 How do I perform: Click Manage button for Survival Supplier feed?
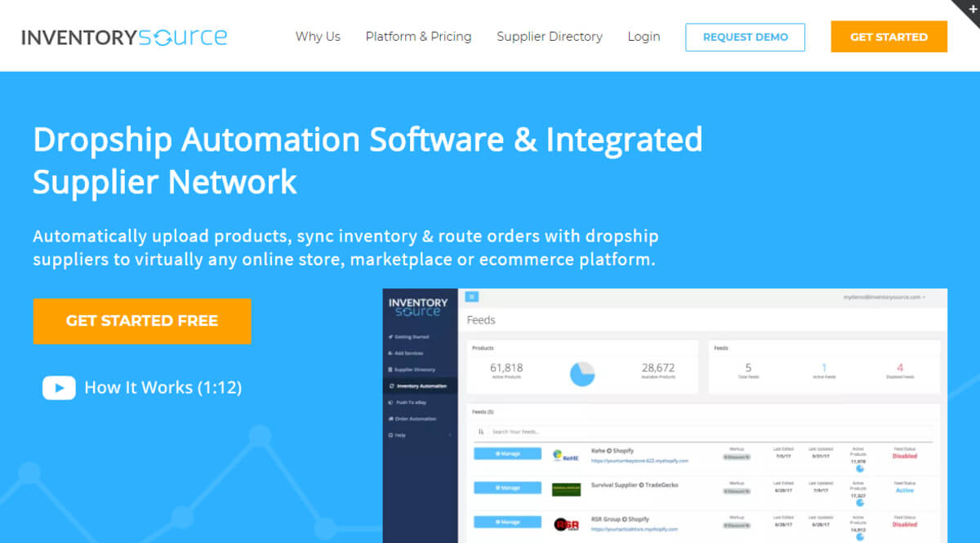point(507,487)
